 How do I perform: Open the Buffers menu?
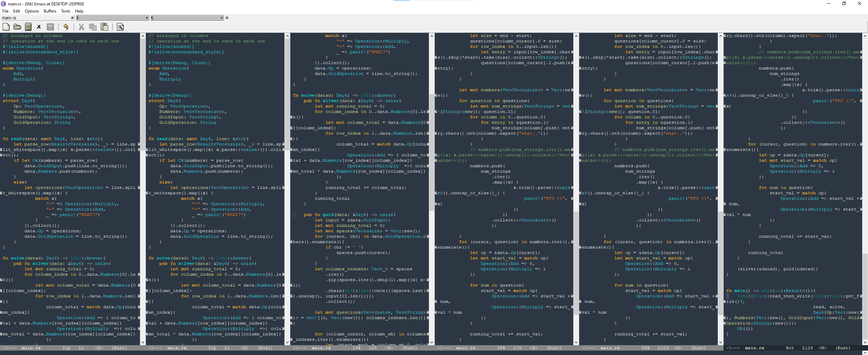pyautogui.click(x=50, y=11)
